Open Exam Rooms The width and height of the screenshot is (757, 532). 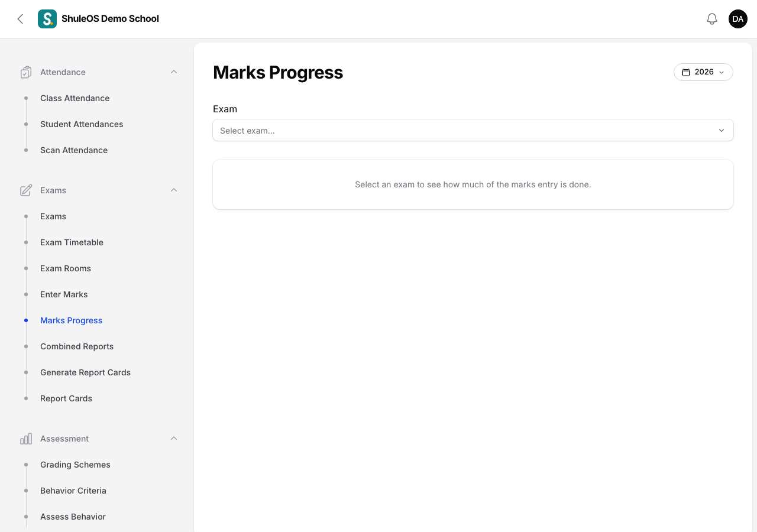[66, 268]
